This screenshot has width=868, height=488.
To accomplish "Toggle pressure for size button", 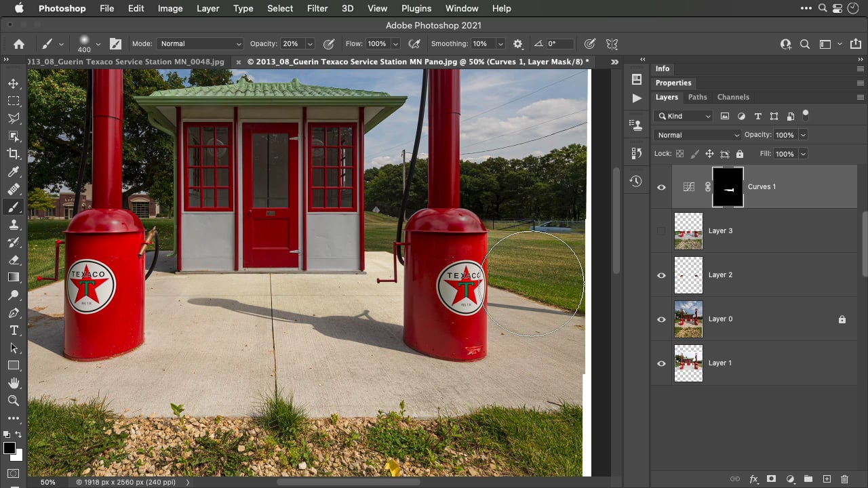I will click(x=590, y=43).
